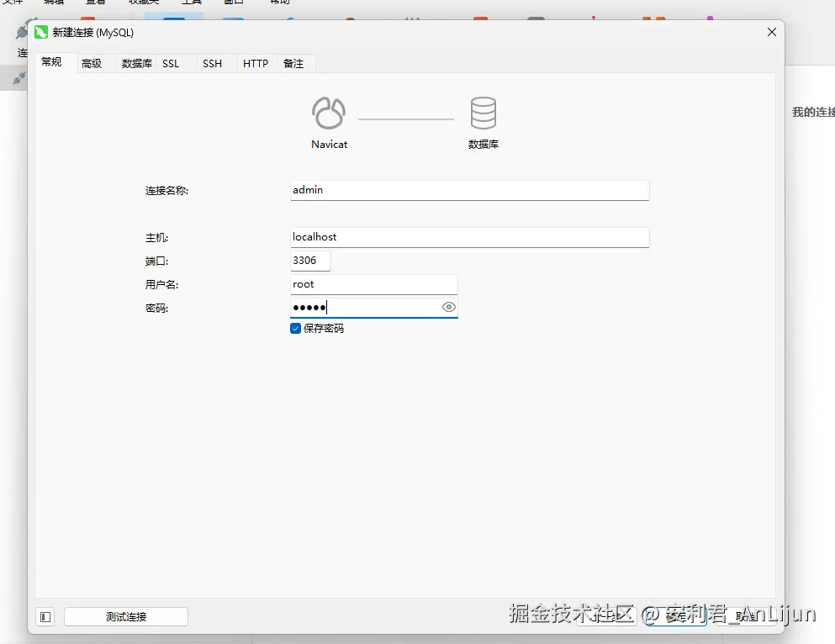Viewport: 835px width, 644px height.
Task: Uncheck the 保存密码 checkbox
Action: pyautogui.click(x=295, y=329)
